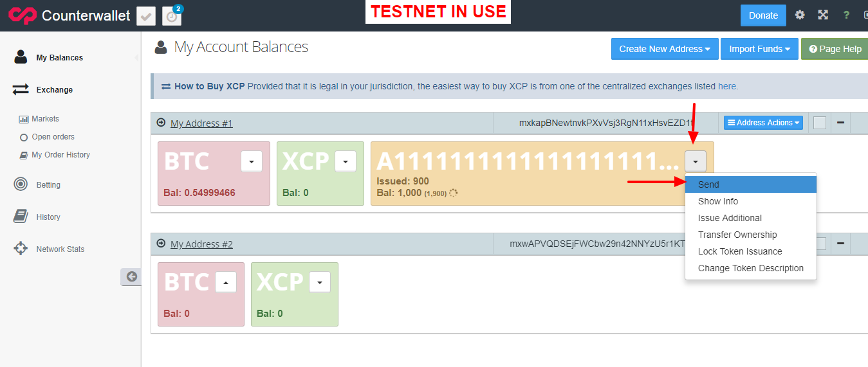Click 'My Account Balances' heading
Image resolution: width=868 pixels, height=367 pixels.
(x=241, y=47)
